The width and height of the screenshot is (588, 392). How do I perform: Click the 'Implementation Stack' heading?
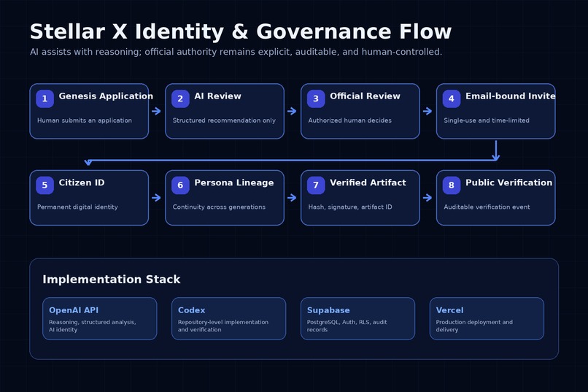point(112,280)
